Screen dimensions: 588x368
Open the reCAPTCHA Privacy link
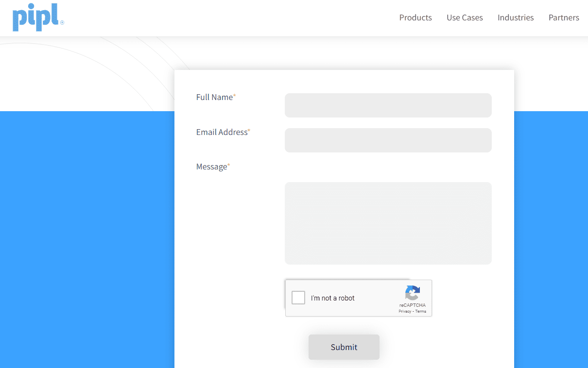pyautogui.click(x=405, y=311)
